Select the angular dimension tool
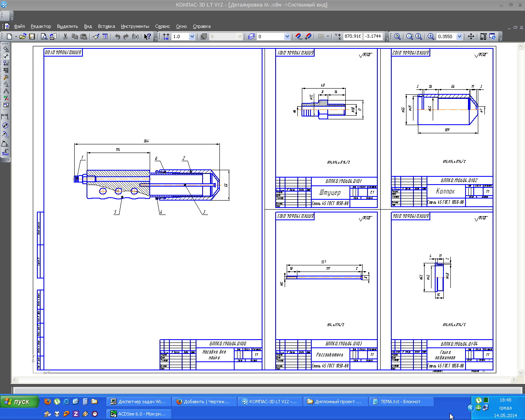Image resolution: width=525 pixels, height=420 pixels. [5, 144]
